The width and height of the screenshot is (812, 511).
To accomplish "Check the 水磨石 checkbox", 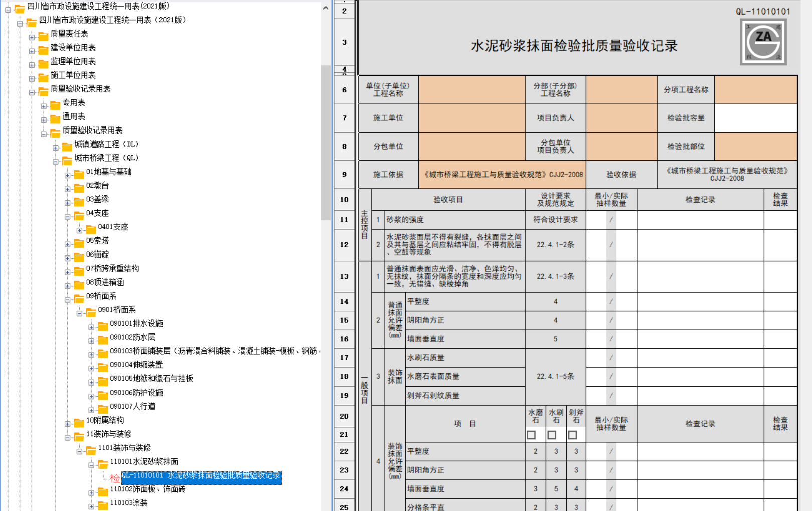I will [531, 435].
